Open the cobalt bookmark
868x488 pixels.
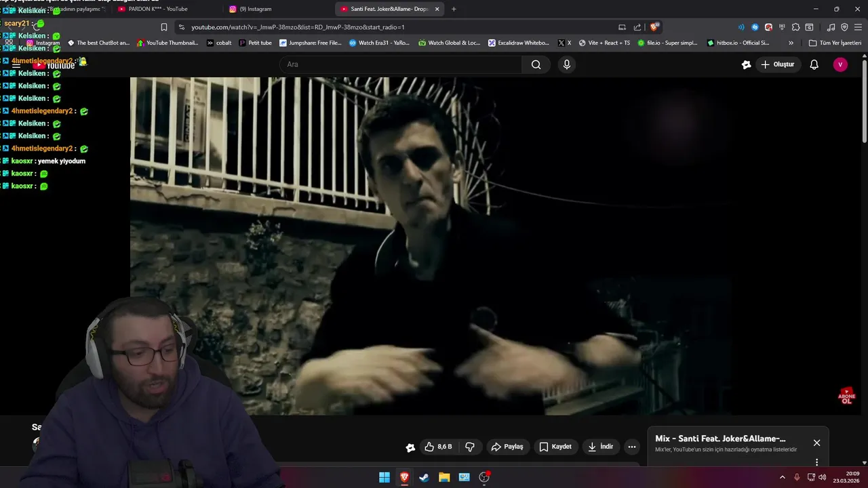(218, 43)
